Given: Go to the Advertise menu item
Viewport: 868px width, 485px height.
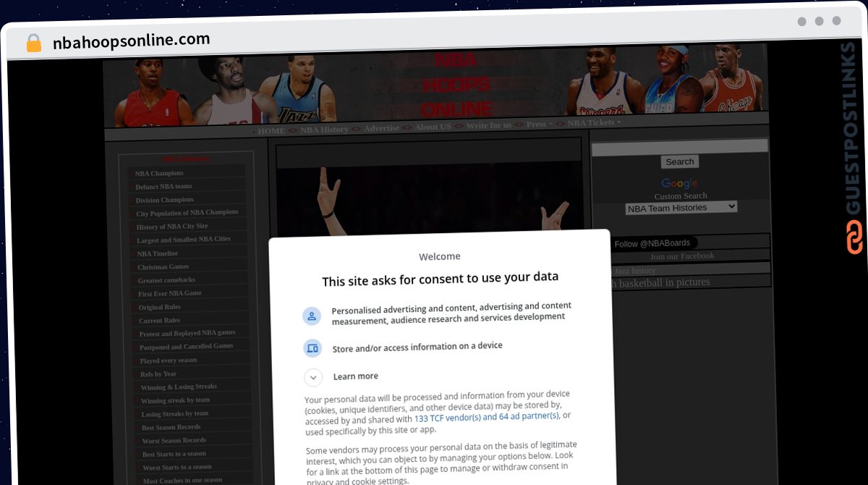Looking at the screenshot, I should (381, 128).
